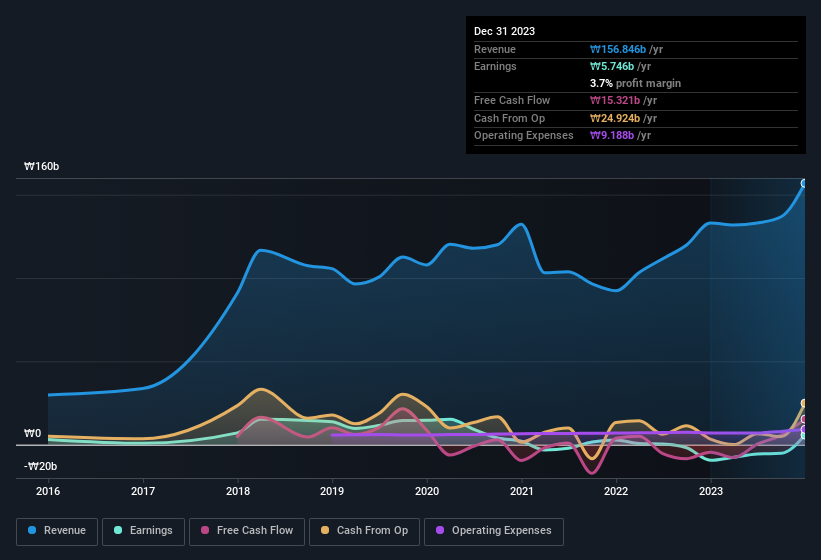Image resolution: width=821 pixels, height=560 pixels.
Task: Click the Operating Expenses endpoint marker
Action: [x=804, y=429]
